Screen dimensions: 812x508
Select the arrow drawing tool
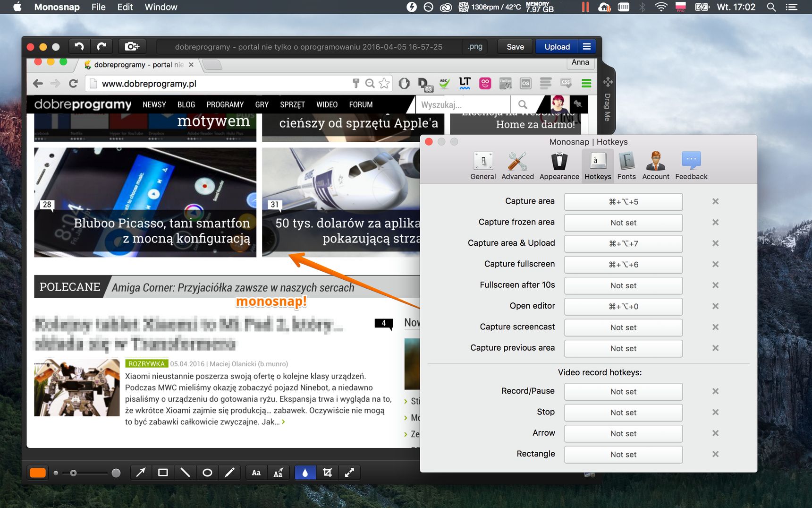pyautogui.click(x=141, y=473)
